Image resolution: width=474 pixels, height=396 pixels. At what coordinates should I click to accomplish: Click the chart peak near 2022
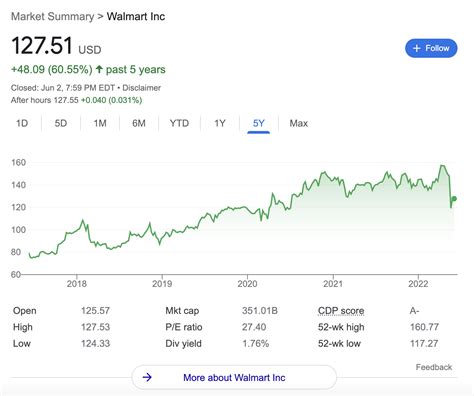tap(443, 166)
